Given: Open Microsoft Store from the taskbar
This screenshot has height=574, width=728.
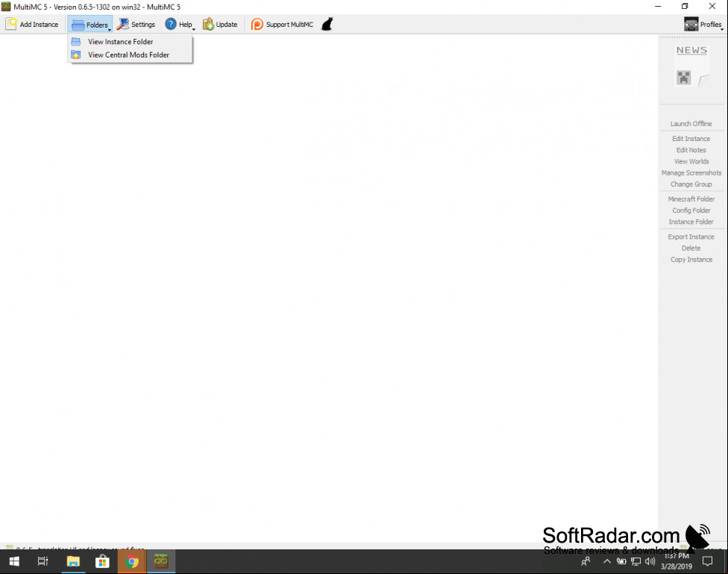Looking at the screenshot, I should pos(103,561).
